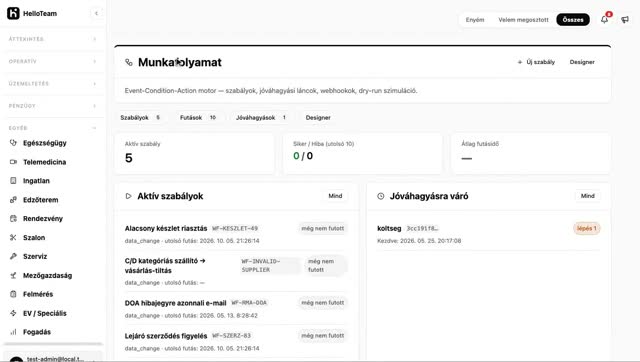The width and height of the screenshot is (640, 362).
Task: Click the még nem futott badge for DOA rule
Action: pyautogui.click(x=322, y=303)
